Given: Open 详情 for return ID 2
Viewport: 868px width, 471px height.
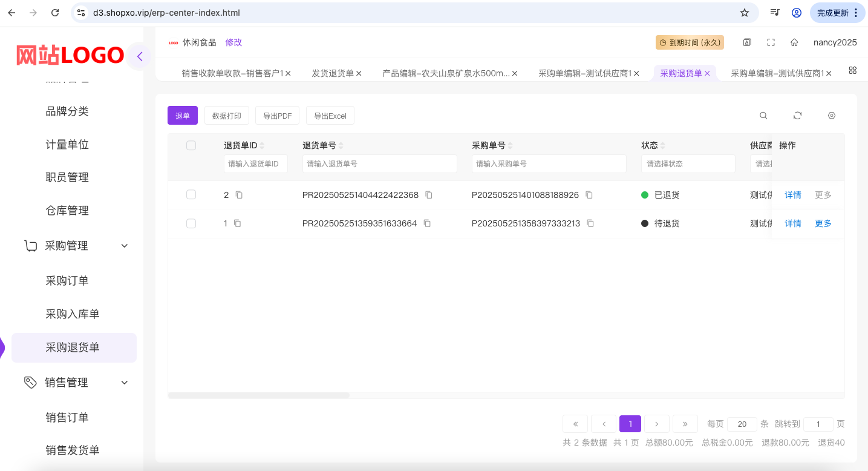Looking at the screenshot, I should point(793,195).
